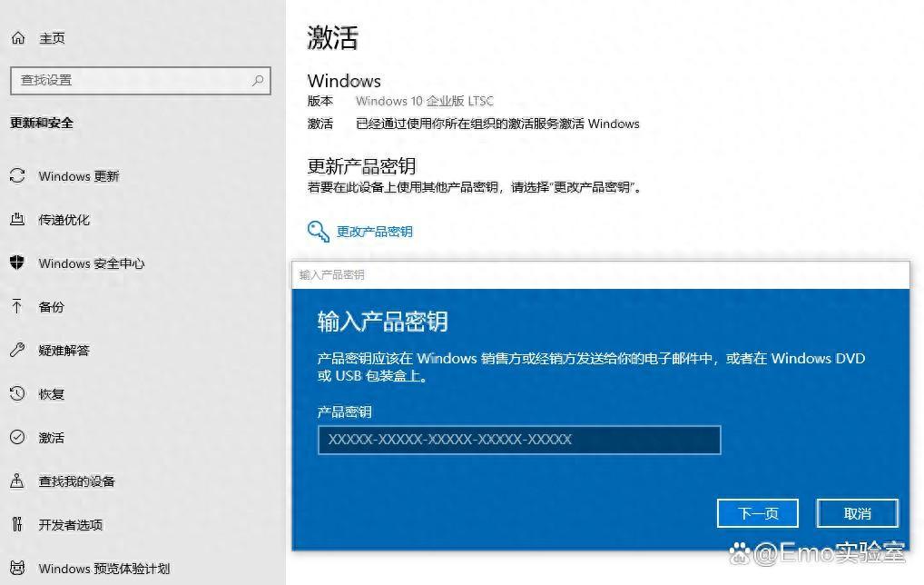Select 传递优化 in the sidebar
This screenshot has width=924, height=585.
coord(64,220)
